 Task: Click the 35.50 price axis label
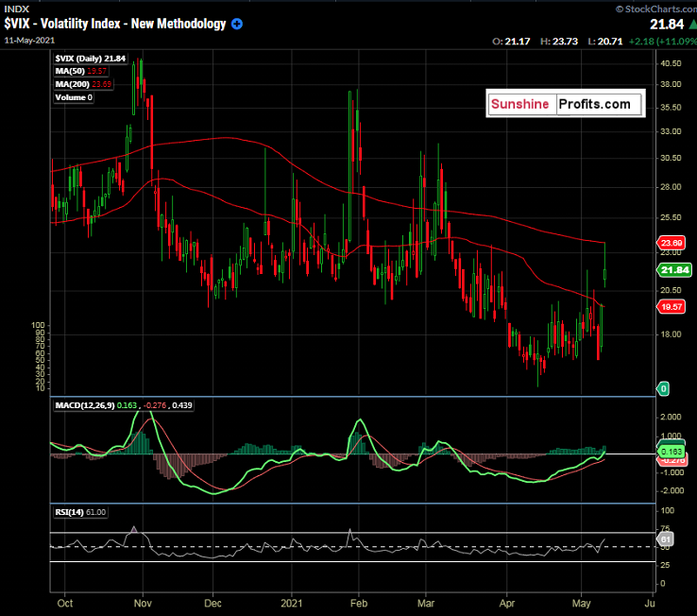click(x=671, y=108)
